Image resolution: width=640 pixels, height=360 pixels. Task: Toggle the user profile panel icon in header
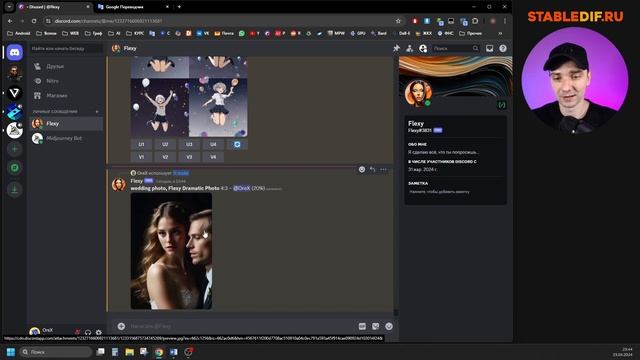click(423, 48)
